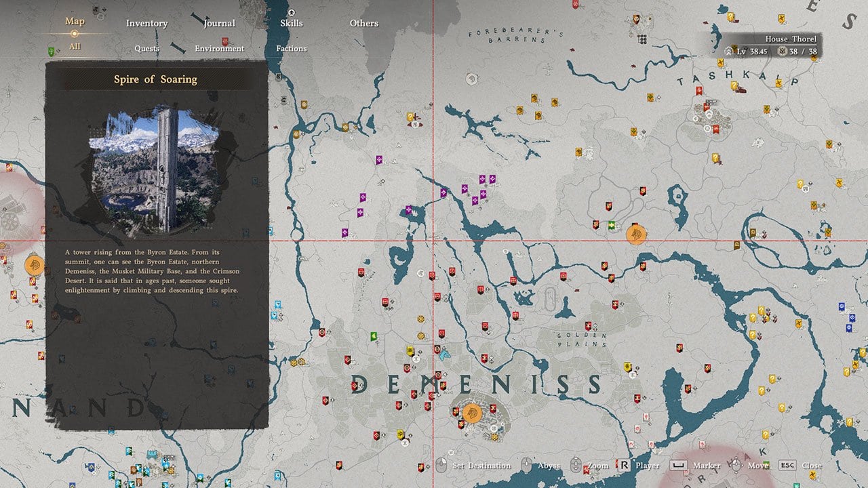Click the ESC Close button
Viewport: 868px width, 488px height.
(x=800, y=466)
